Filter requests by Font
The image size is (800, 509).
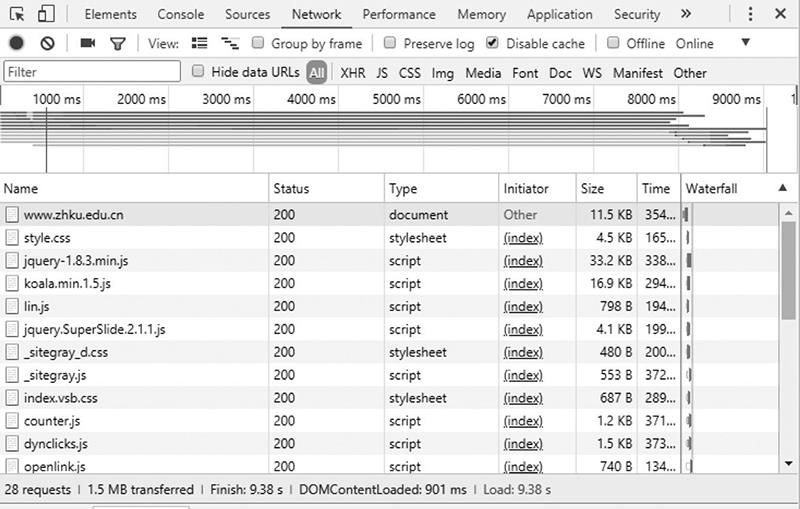525,73
